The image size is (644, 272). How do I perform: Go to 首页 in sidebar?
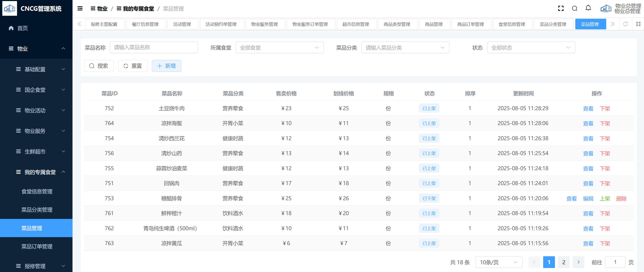(x=22, y=28)
